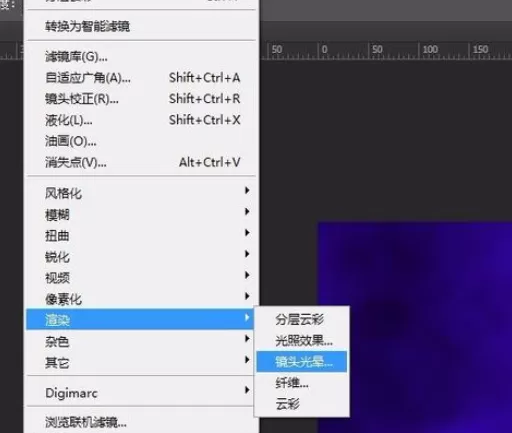Screen dimensions: 512x433
Task: Open 光照效果... lighting effects
Action: pos(302,341)
